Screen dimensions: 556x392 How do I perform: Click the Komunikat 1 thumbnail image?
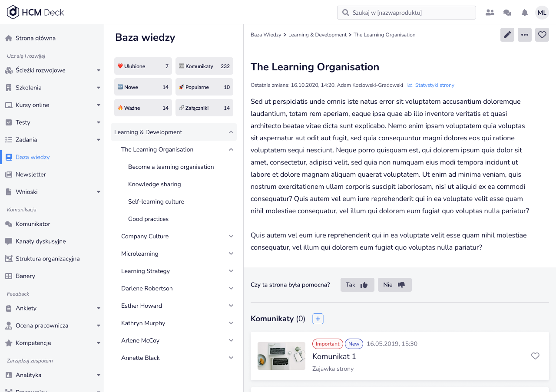pos(281,356)
